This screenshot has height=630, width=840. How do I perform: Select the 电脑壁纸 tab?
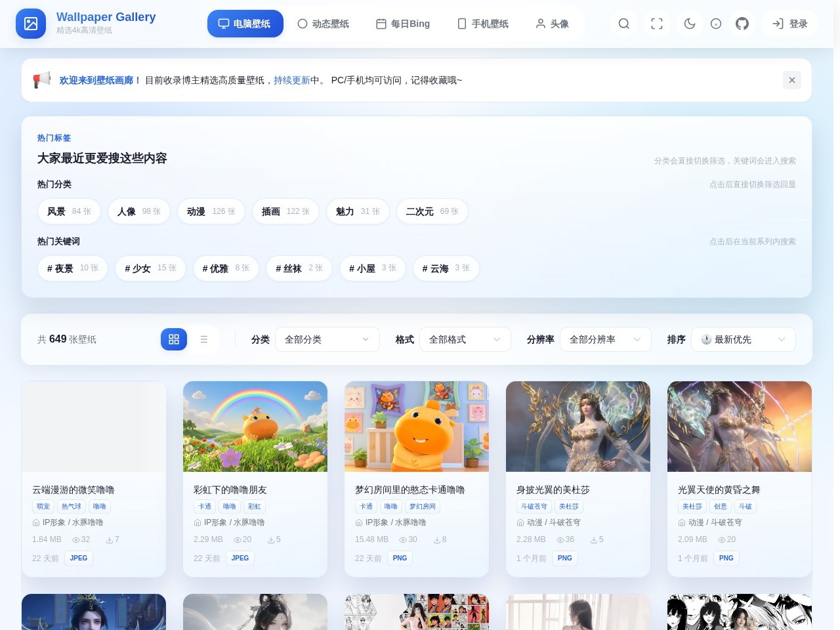coord(245,24)
